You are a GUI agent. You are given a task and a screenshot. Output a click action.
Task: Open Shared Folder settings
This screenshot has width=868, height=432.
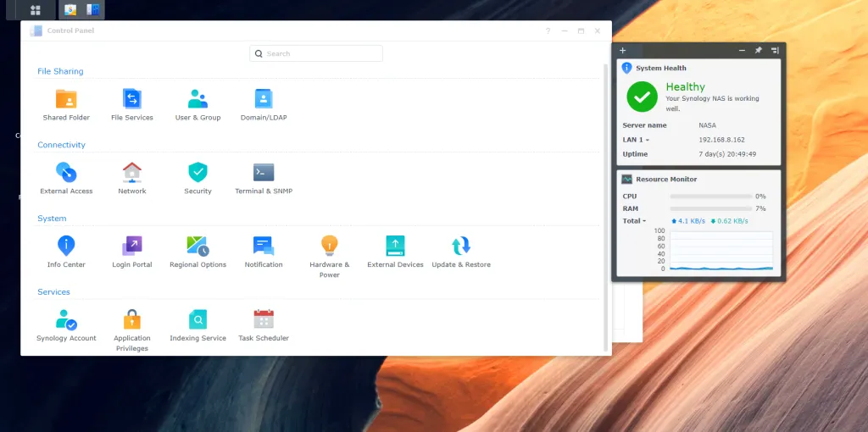click(x=66, y=105)
